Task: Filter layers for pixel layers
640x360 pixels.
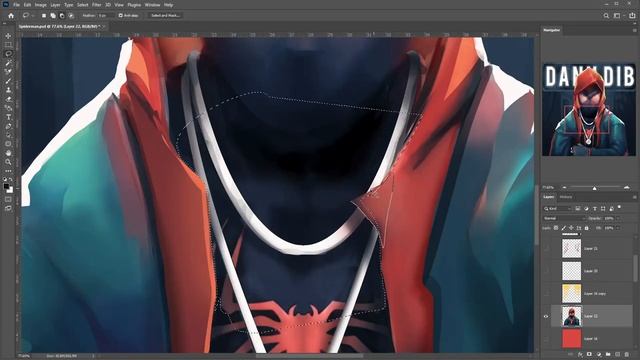Action: (x=578, y=209)
